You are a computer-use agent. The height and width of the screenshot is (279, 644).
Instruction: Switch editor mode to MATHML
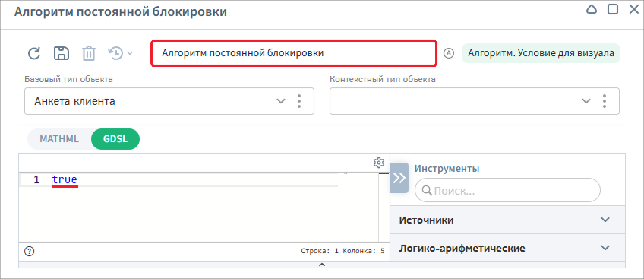(x=59, y=139)
